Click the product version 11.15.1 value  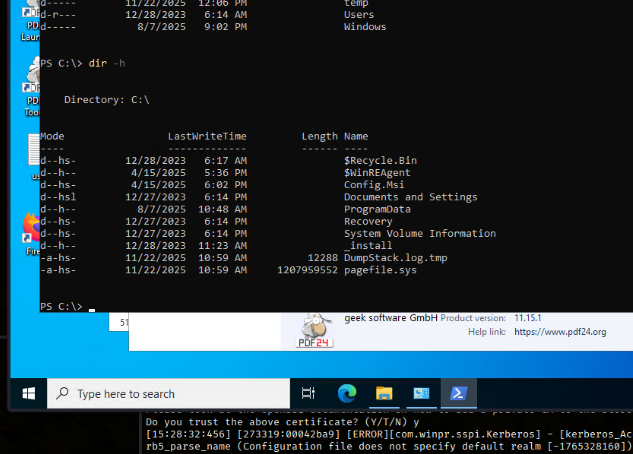527,318
